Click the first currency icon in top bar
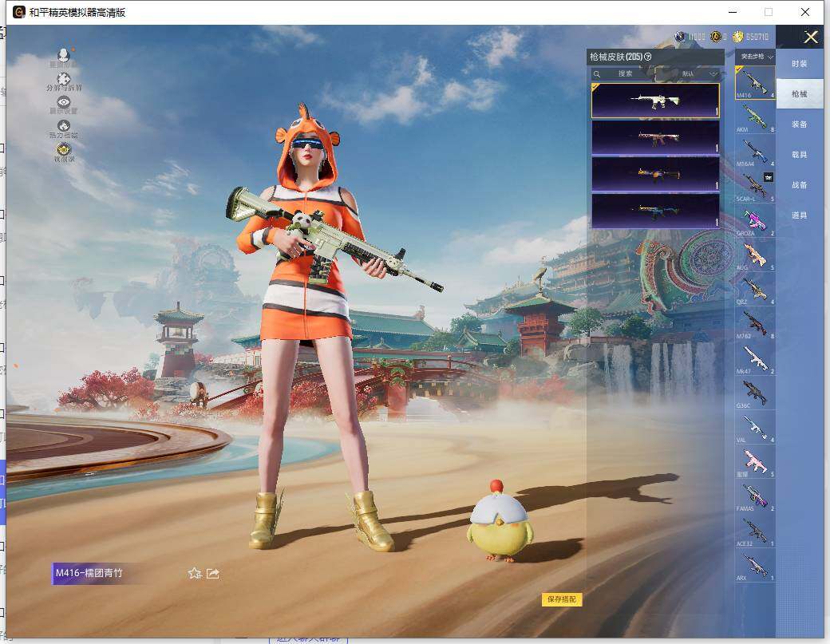Screen dimensions: 830x644 coord(680,37)
